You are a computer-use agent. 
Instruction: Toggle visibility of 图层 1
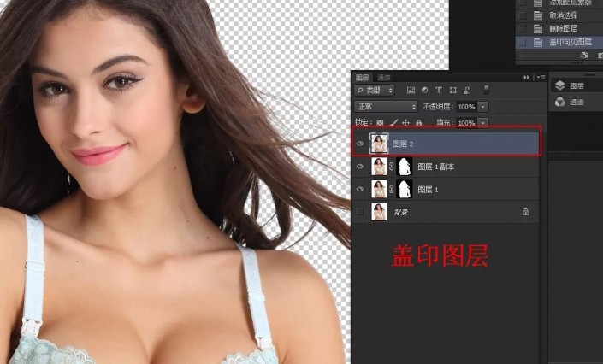pyautogui.click(x=360, y=189)
